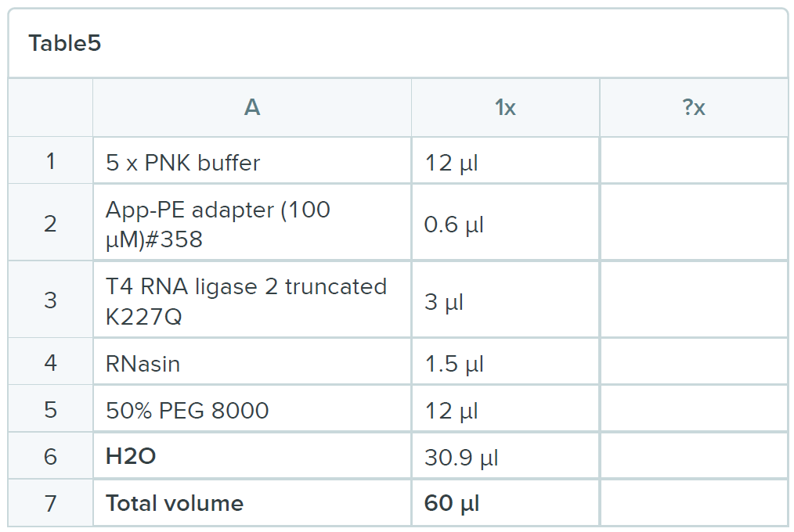This screenshot has height=532, width=794.
Task: Click the empty ?x cell for Total volume
Action: point(694,503)
